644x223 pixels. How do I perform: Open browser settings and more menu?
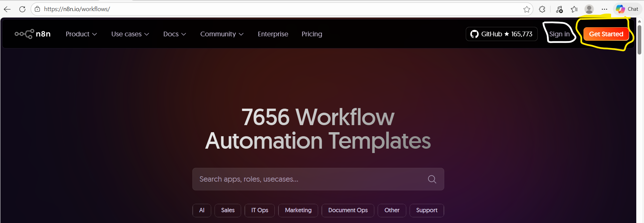click(x=604, y=9)
